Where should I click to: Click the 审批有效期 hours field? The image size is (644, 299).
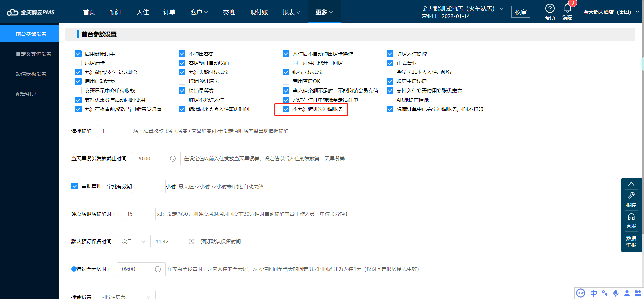pos(149,186)
